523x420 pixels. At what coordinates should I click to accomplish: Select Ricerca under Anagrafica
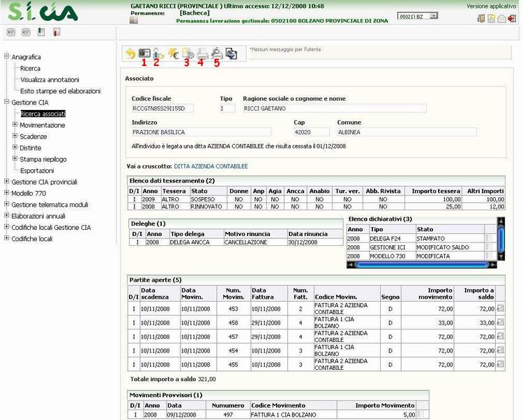click(30, 68)
